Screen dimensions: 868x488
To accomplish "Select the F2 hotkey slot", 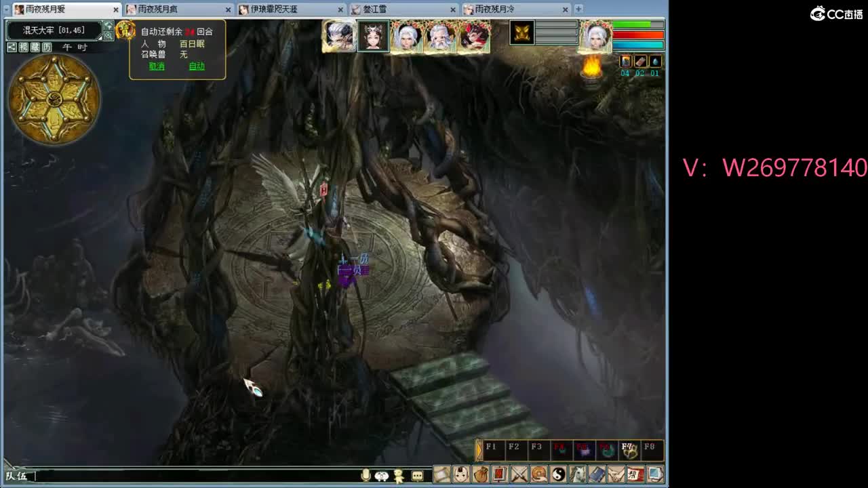I will (517, 450).
